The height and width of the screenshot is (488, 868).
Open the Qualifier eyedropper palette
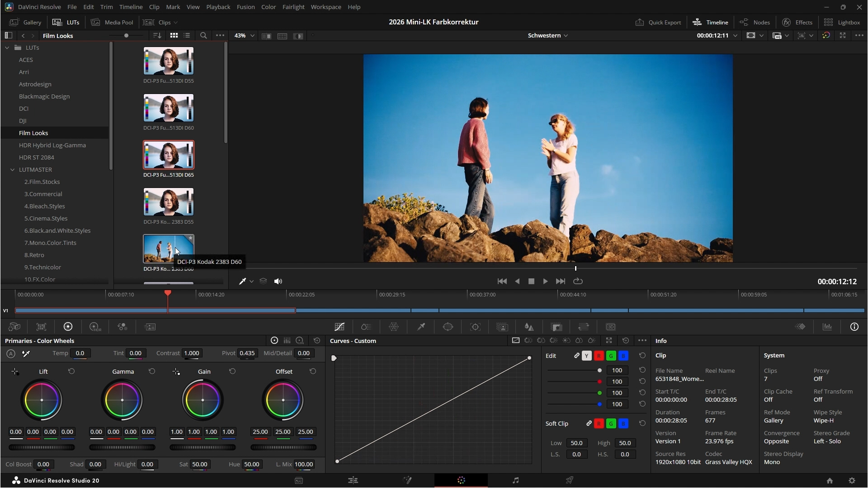[x=421, y=327]
